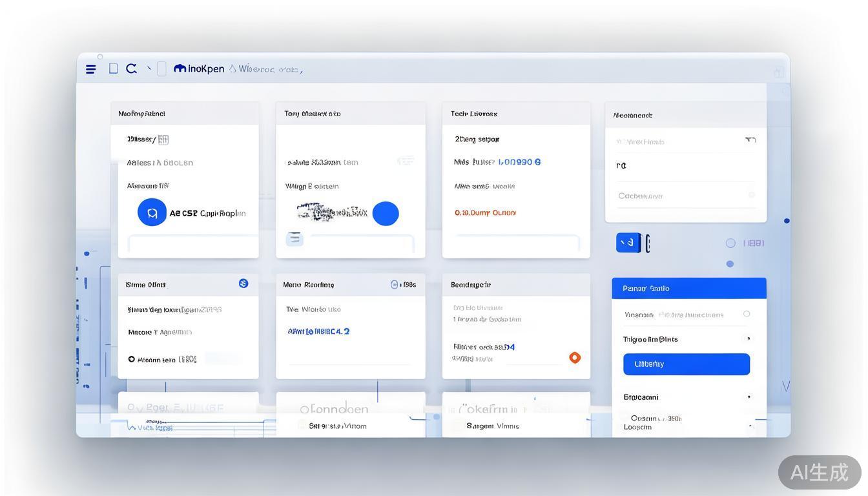868x496 pixels.
Task: Toggle the circle option beside the Viceroain row
Action: pos(747,314)
